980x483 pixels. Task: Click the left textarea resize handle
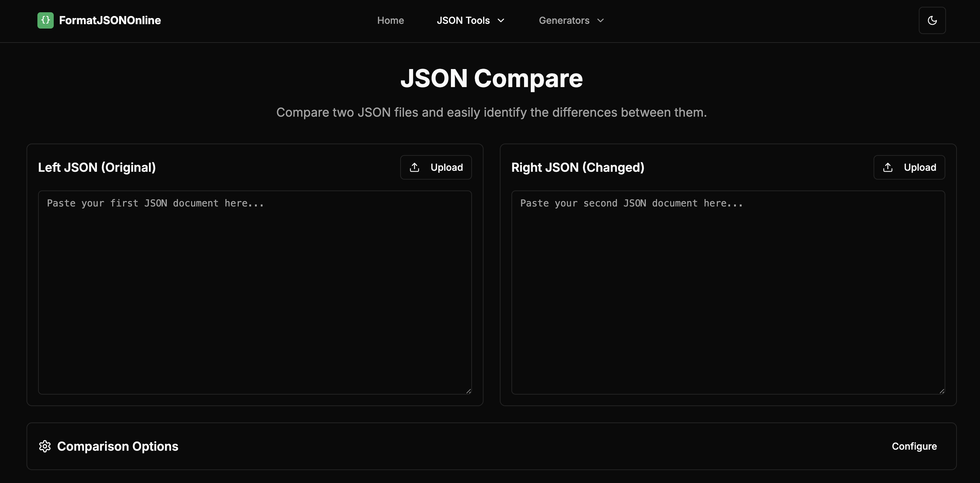[x=469, y=390]
